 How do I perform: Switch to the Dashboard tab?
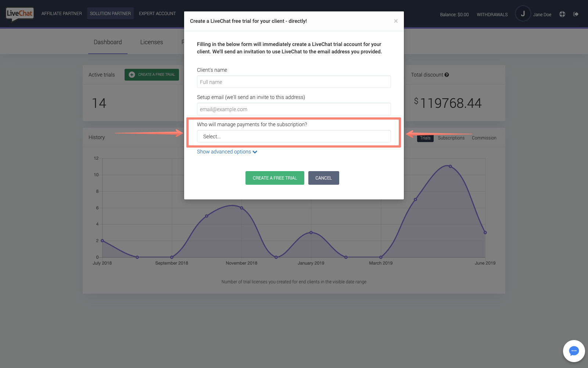click(x=108, y=42)
